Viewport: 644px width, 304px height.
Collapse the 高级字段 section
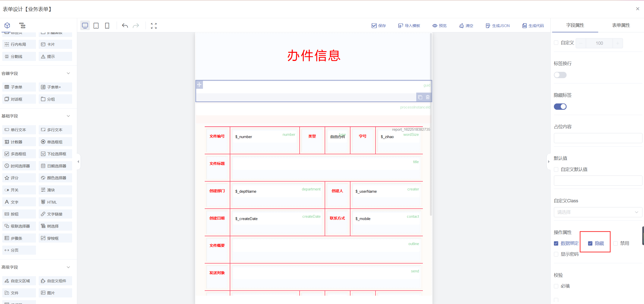68,267
